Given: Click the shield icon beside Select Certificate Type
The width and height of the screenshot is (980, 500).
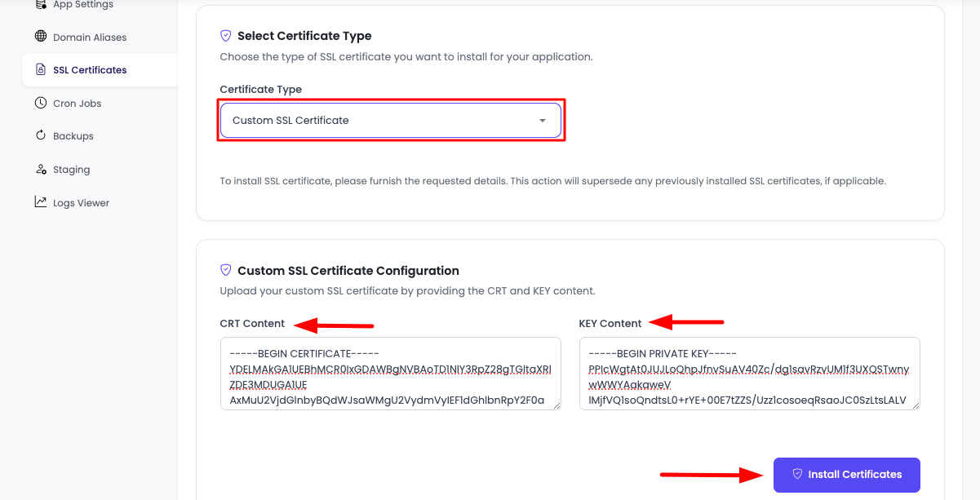Looking at the screenshot, I should [224, 35].
